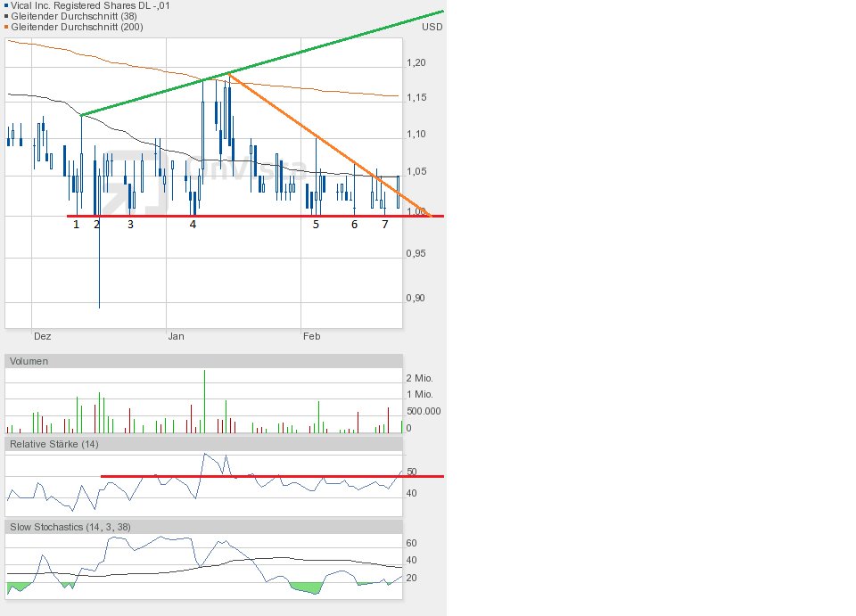
Task: Click the 2 Mio. volume axis label
Action: point(419,379)
